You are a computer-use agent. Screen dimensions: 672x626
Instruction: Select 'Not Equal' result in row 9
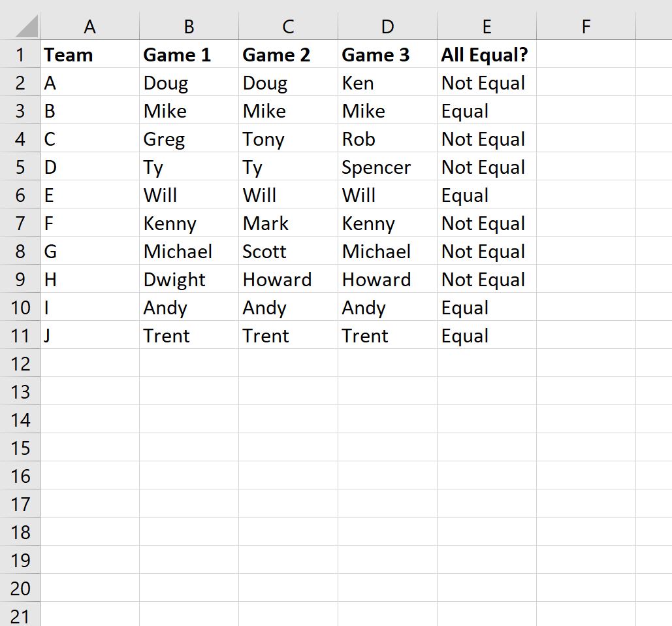(x=487, y=279)
